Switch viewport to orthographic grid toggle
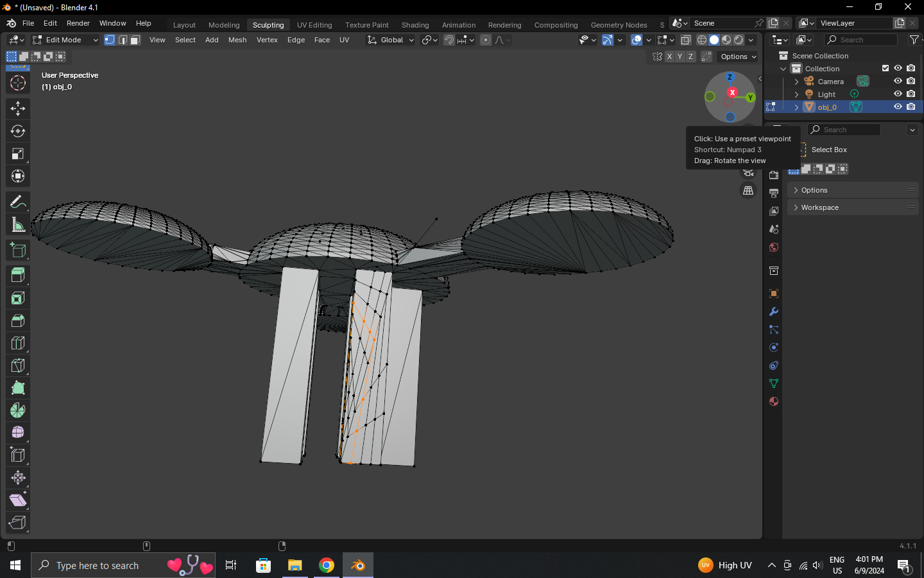This screenshot has width=924, height=578. click(x=748, y=191)
